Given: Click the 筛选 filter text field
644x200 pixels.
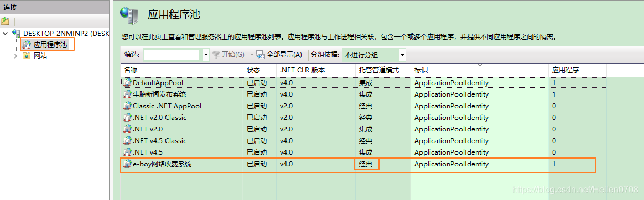Looking at the screenshot, I should point(172,55).
